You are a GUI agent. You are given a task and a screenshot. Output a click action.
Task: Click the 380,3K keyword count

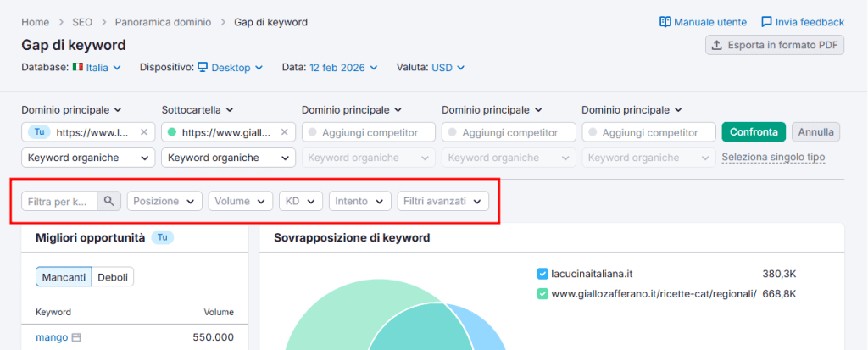pos(779,274)
